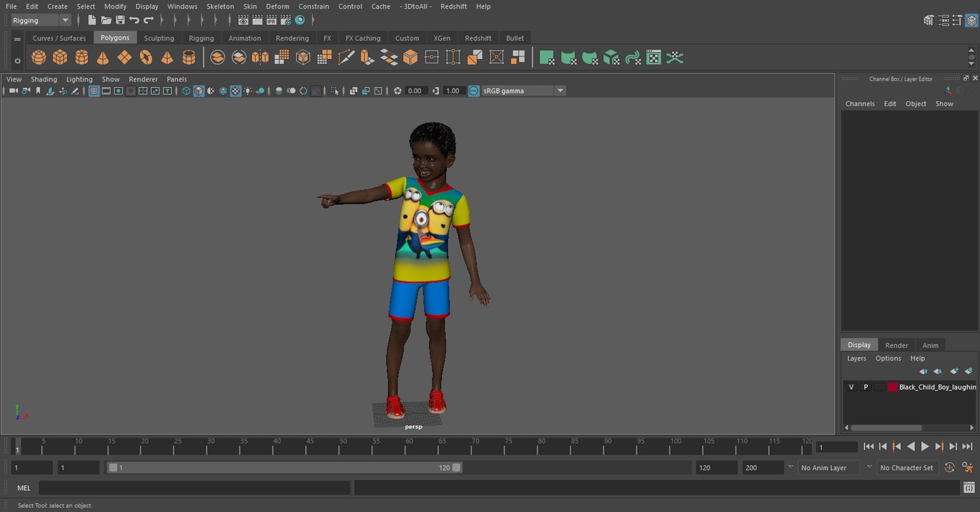
Task: Click the Save Scene icon
Action: click(x=120, y=20)
